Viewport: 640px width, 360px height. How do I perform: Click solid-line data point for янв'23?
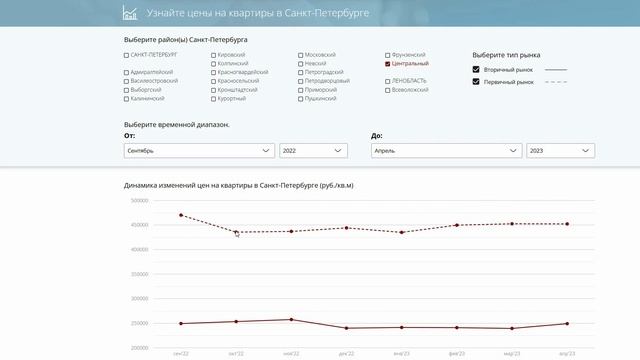[402, 327]
